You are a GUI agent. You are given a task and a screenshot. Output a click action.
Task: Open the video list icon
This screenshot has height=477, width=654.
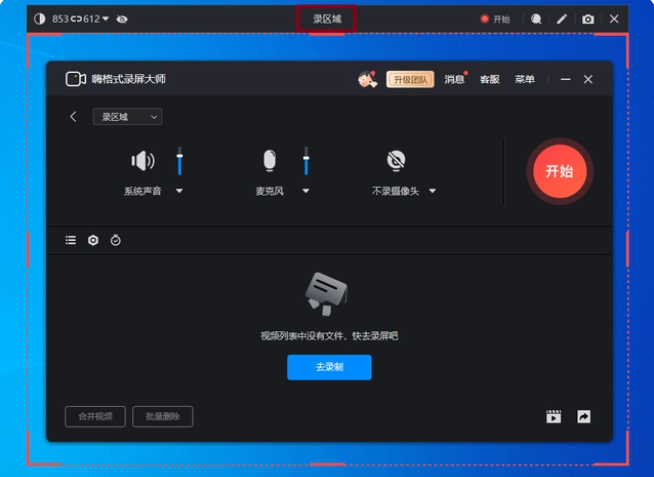pos(70,240)
